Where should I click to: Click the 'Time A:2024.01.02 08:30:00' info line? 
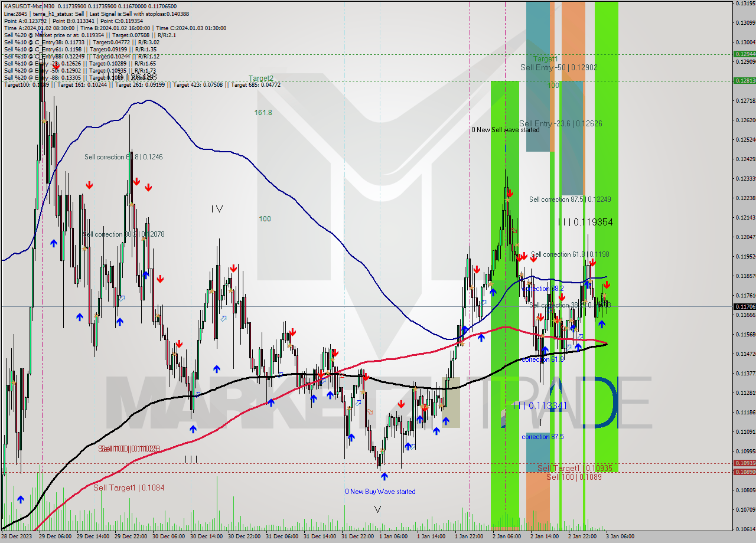pos(39,28)
